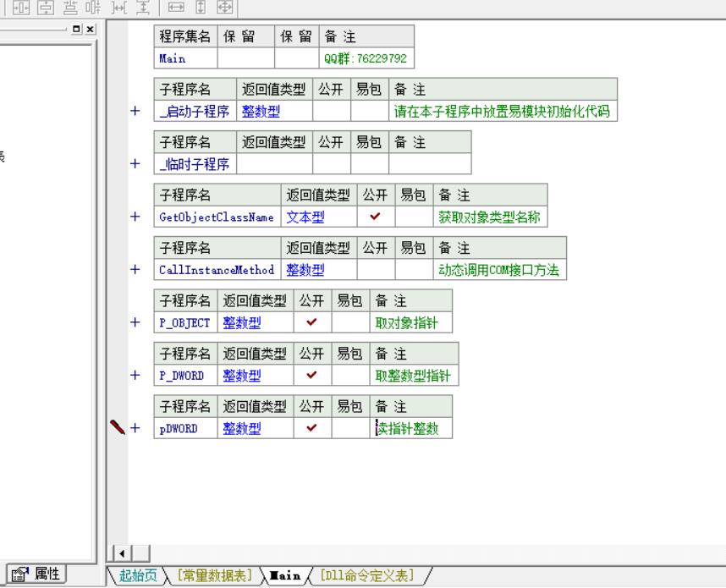Screen dimensions: 726x588
Task: Toggle 公开 cell for CallInstanceMethod
Action: (376, 269)
